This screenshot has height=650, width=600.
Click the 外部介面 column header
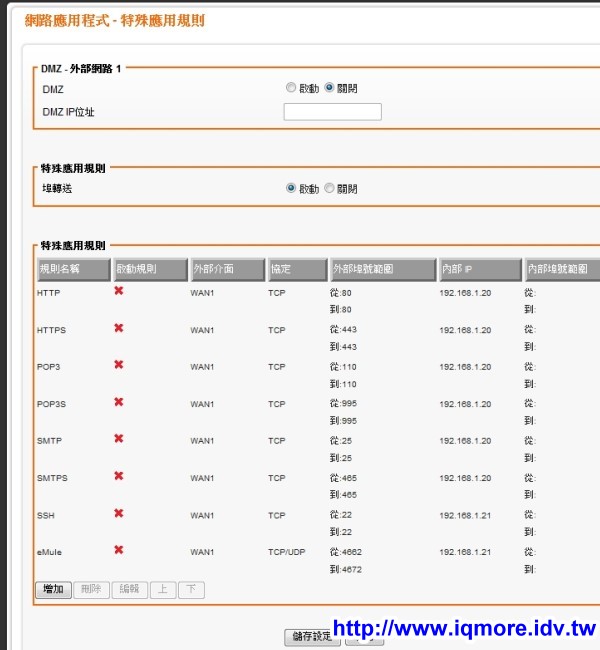click(228, 269)
